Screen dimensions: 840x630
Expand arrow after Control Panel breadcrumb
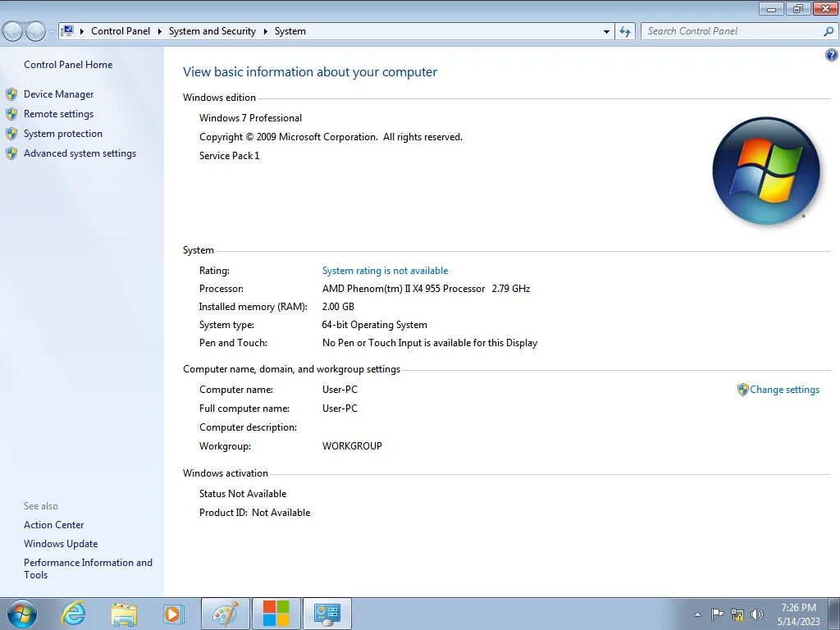(160, 32)
